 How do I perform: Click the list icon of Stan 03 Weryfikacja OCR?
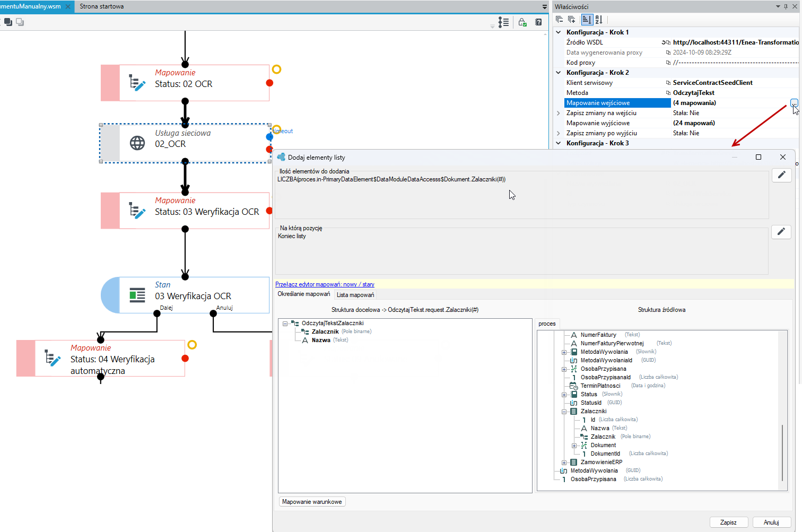137,295
